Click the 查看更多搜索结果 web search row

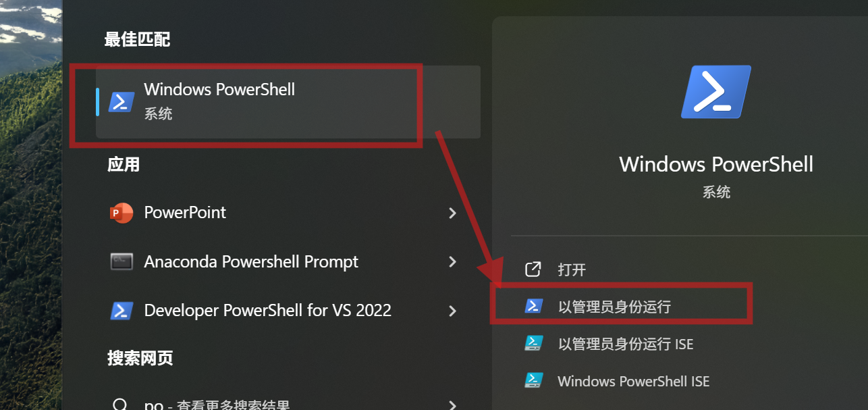[283, 405]
